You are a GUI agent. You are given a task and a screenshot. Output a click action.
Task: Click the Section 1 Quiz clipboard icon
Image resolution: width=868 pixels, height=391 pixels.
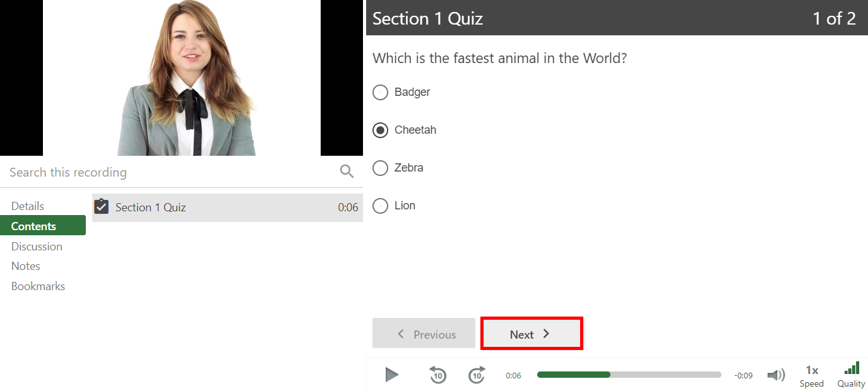click(102, 207)
